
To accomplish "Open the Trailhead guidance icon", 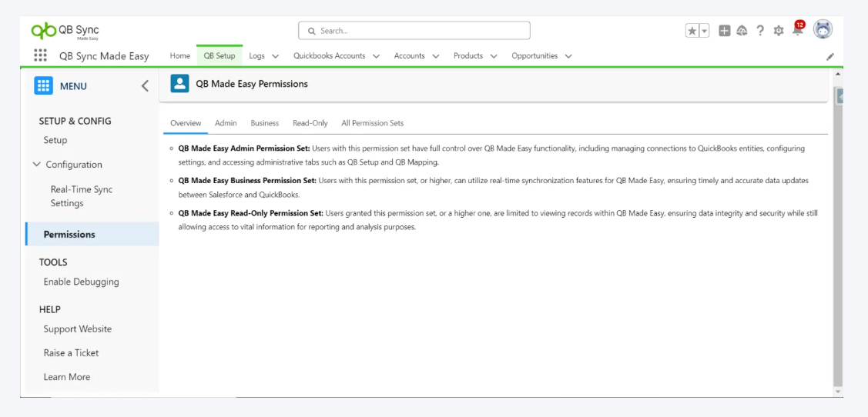I will point(742,31).
